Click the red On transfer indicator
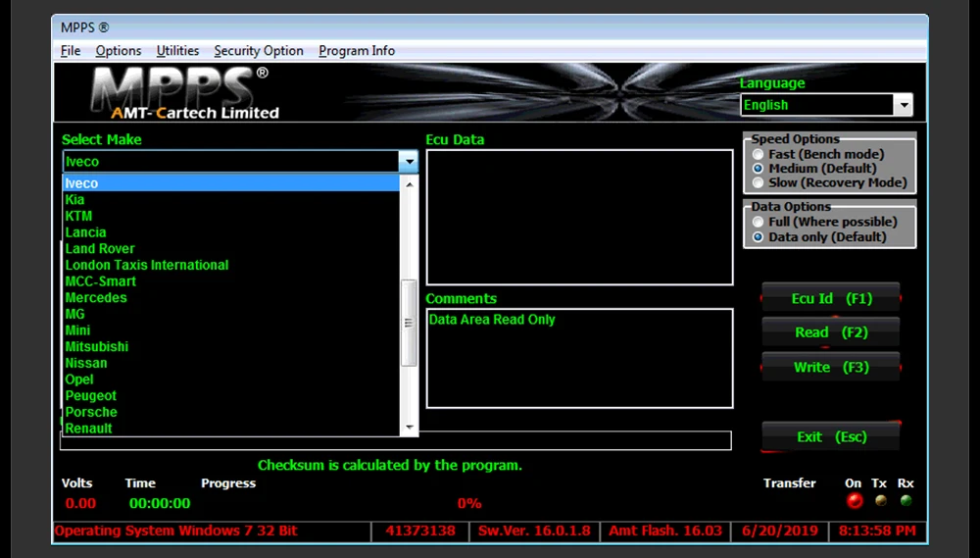Viewport: 980px width, 558px height. click(x=854, y=500)
